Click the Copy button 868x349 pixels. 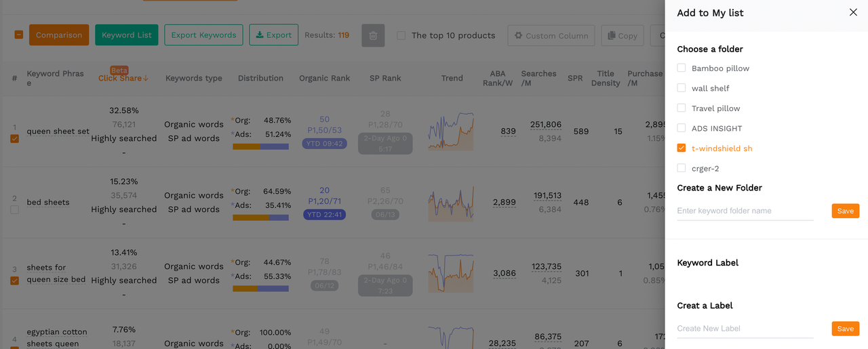(623, 36)
